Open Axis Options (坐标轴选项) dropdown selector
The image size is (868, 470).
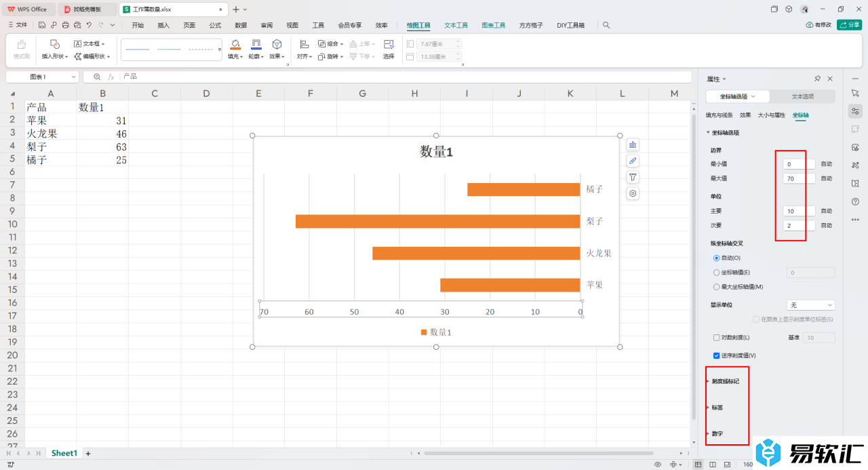pos(738,96)
